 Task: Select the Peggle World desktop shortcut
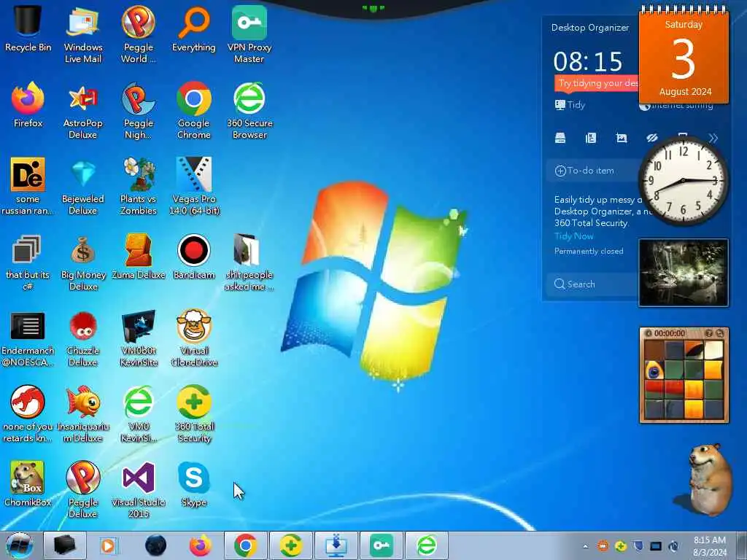coord(138,34)
